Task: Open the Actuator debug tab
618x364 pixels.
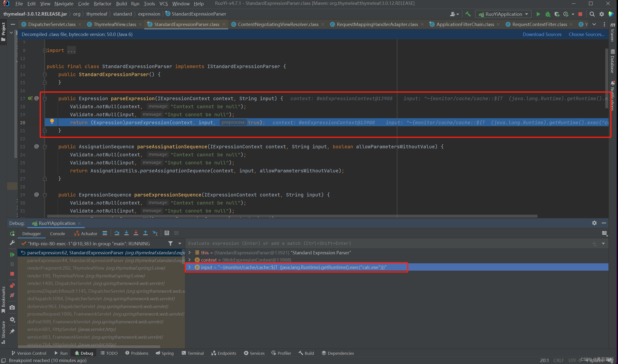Action: pos(86,233)
